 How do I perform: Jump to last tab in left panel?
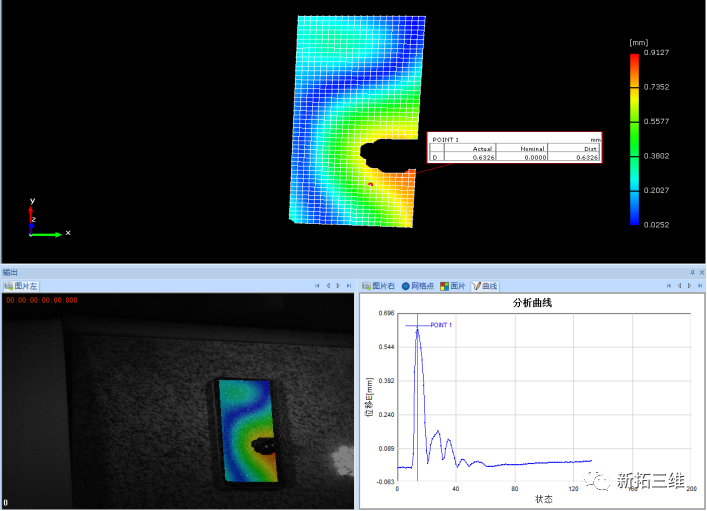(349, 285)
